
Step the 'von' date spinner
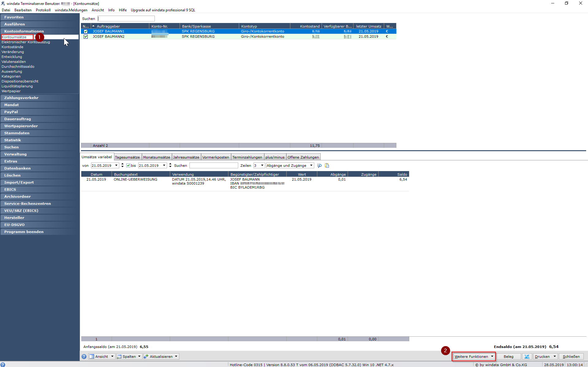122,166
